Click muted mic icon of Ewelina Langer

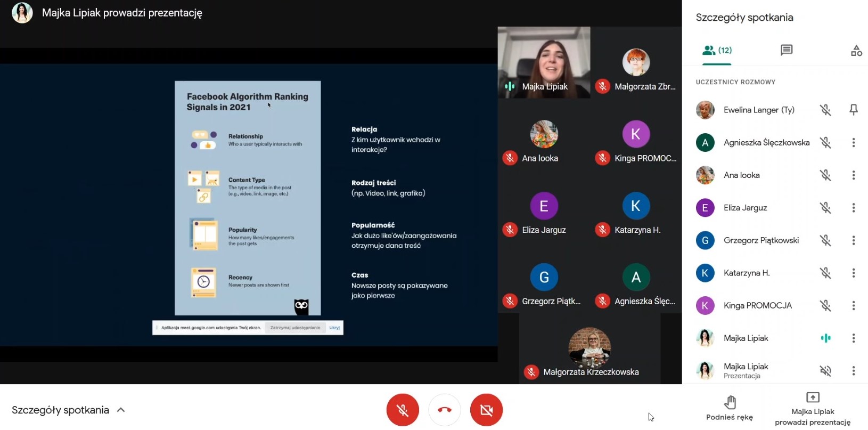[x=825, y=110]
